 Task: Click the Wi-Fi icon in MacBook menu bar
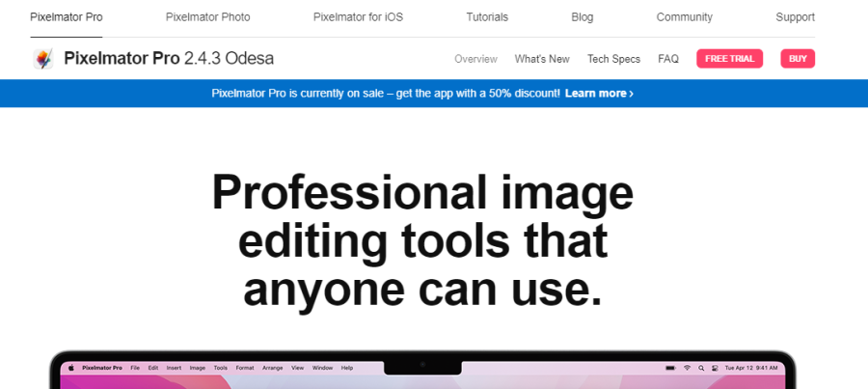click(x=687, y=368)
